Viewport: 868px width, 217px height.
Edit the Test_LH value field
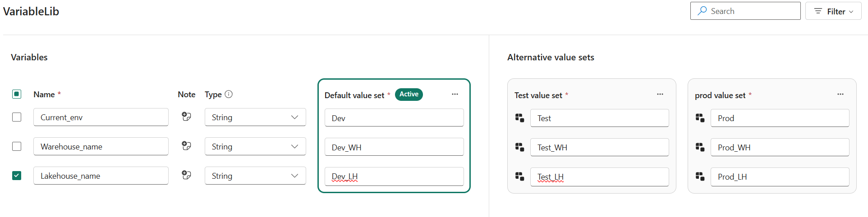pos(600,176)
